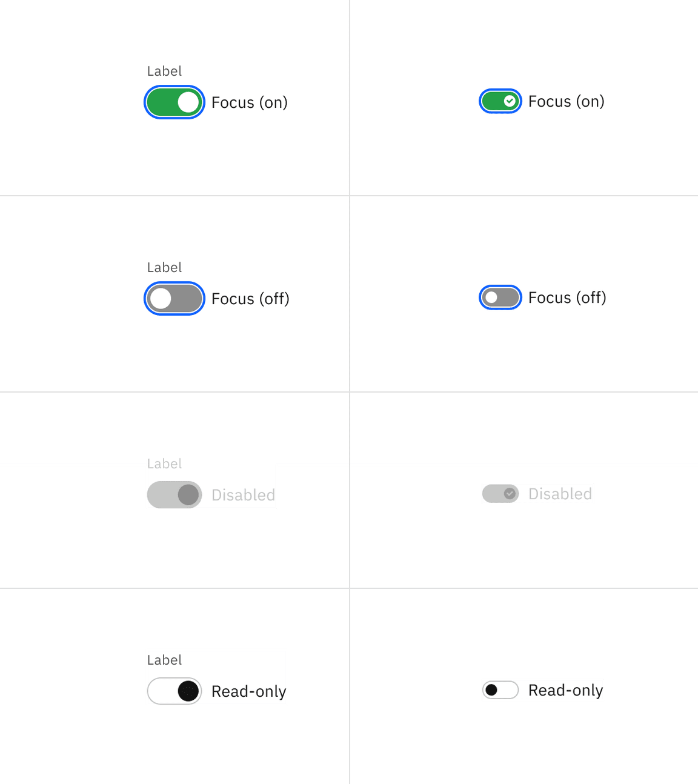698x784 pixels.
Task: Click 'Label' heading above the Read-only toggle
Action: point(164,660)
